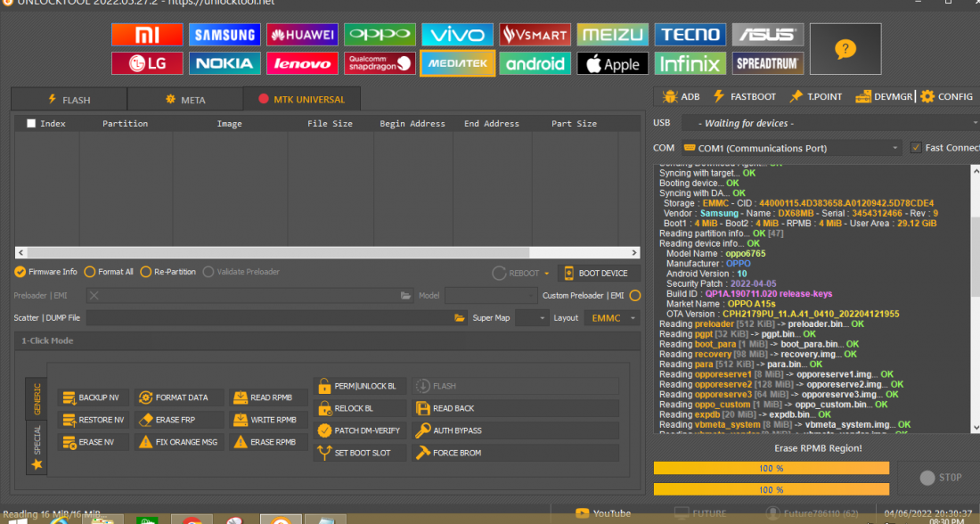Image resolution: width=980 pixels, height=524 pixels.
Task: Click the partition table horizontal scrollbar
Action: click(328, 252)
